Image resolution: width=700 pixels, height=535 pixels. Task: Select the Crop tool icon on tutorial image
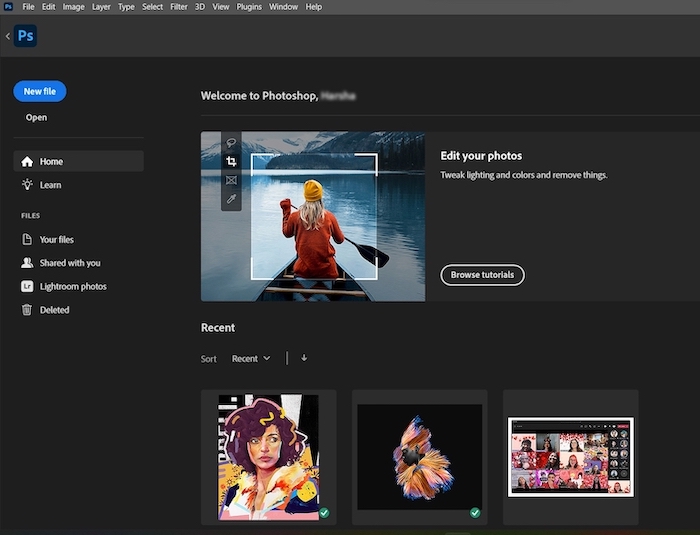point(231,162)
